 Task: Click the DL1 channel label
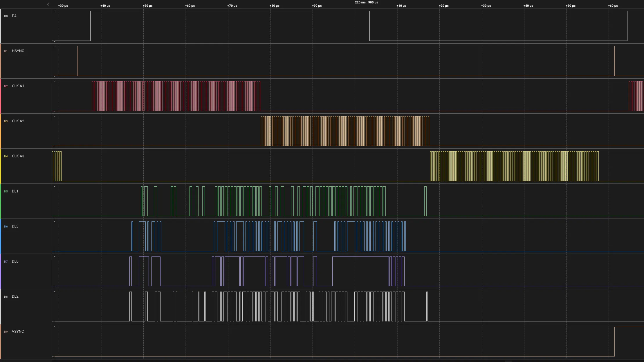[x=15, y=191]
